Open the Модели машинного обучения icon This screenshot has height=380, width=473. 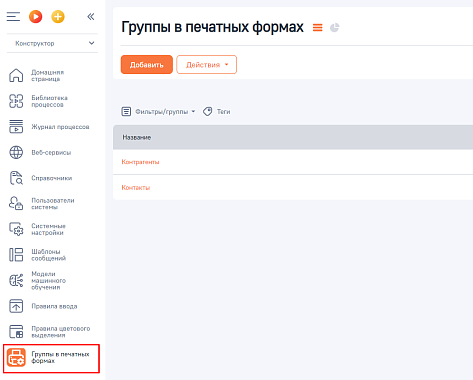(16, 280)
